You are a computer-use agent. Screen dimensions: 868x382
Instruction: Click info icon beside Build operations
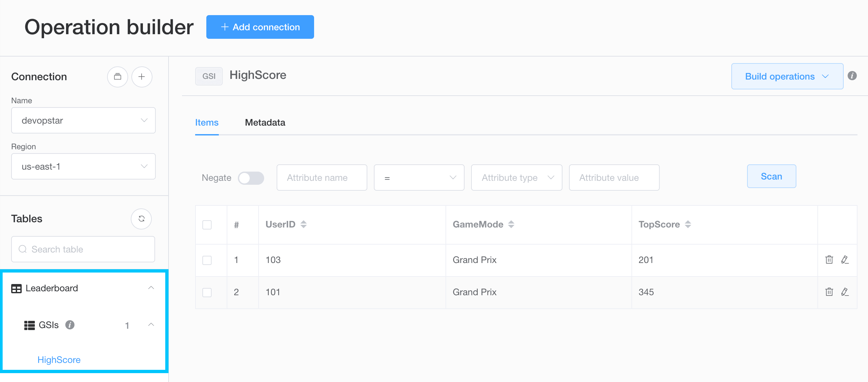(852, 76)
